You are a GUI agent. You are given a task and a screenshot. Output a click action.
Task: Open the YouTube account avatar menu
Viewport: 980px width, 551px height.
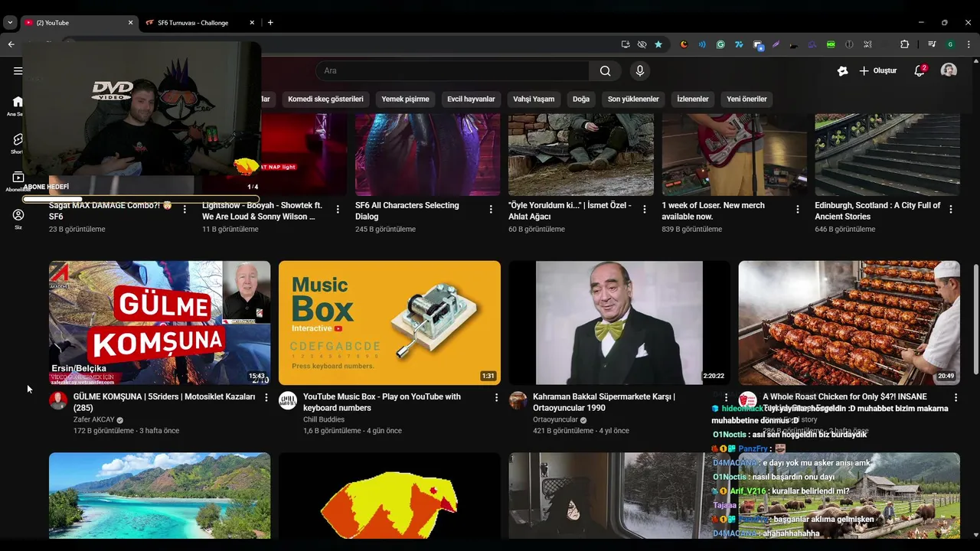point(949,70)
